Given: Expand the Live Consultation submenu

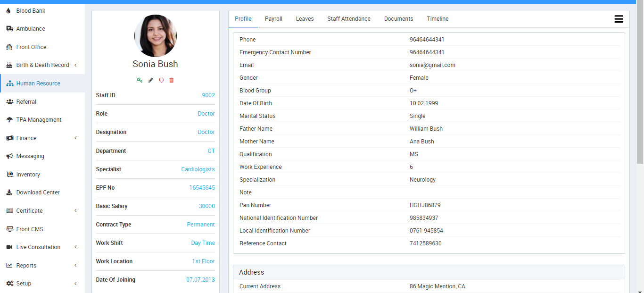Looking at the screenshot, I should [x=75, y=247].
